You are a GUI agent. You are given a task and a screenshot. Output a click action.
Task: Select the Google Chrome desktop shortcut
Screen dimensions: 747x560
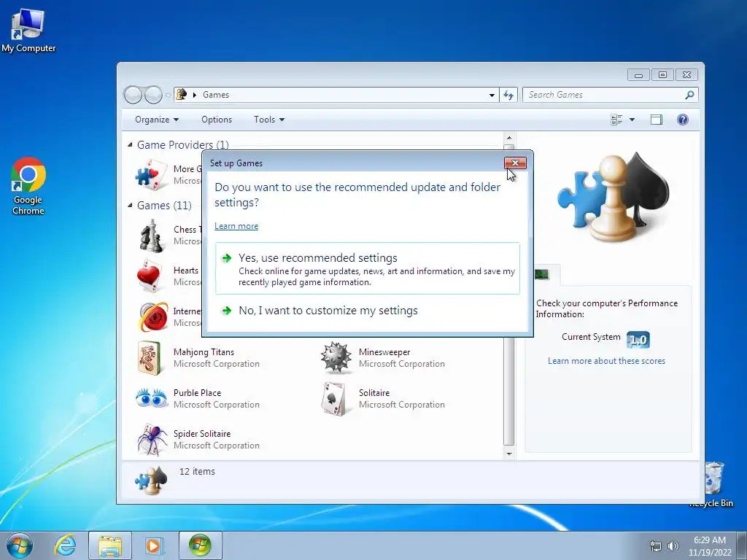[x=28, y=186]
